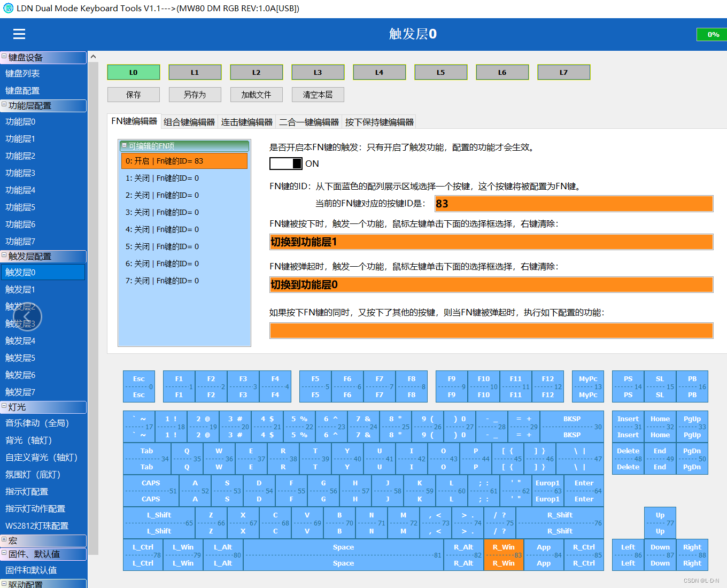Select the PgDn key ID 50
The image size is (727, 588).
[692, 459]
